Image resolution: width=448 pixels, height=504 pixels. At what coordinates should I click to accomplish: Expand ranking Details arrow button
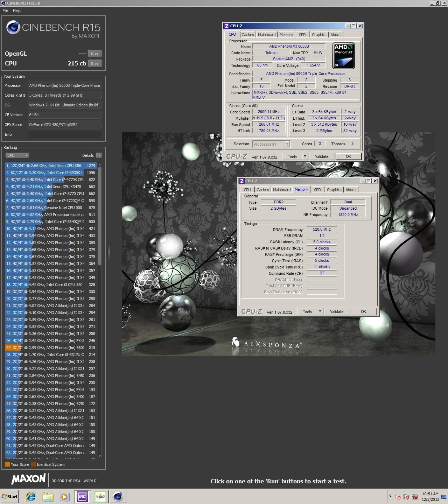click(x=99, y=155)
